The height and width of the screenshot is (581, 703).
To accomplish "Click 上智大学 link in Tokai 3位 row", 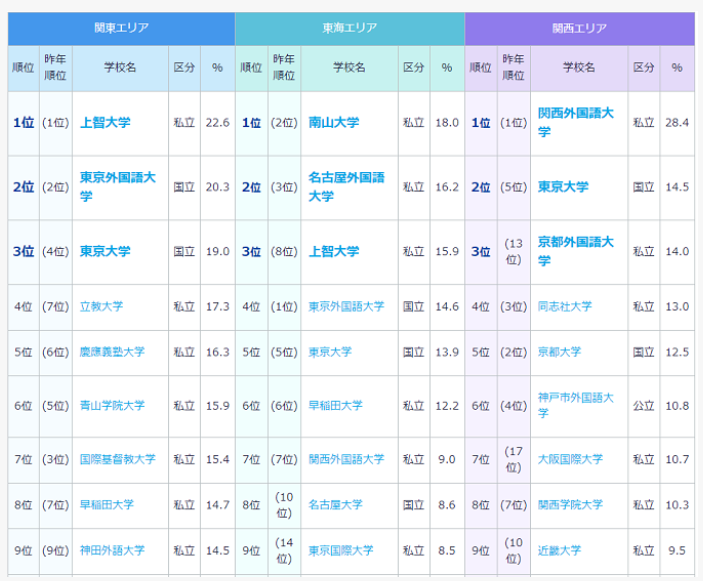I will tap(334, 251).
